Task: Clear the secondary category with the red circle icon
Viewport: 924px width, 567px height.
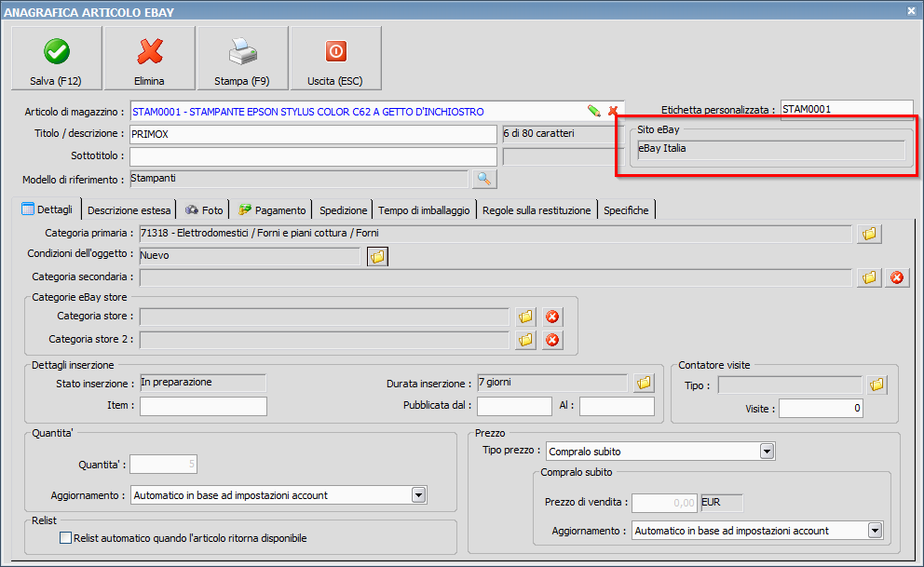Action: click(x=897, y=277)
